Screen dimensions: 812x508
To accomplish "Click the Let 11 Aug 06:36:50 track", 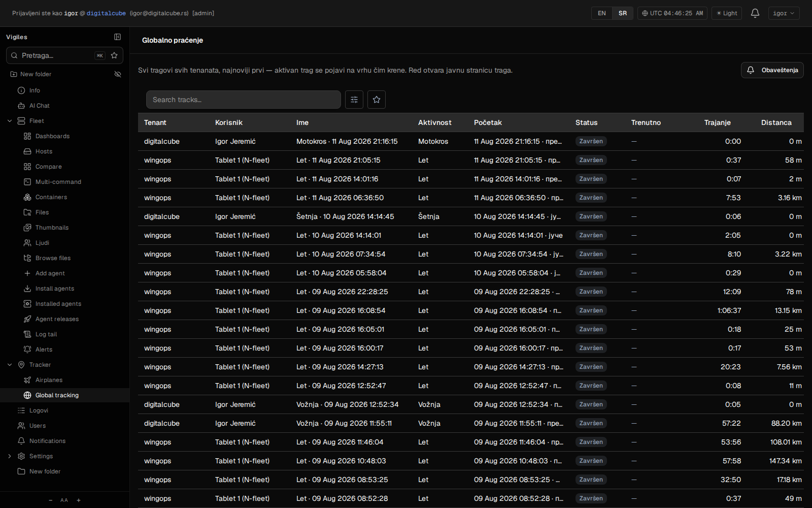I will click(471, 198).
